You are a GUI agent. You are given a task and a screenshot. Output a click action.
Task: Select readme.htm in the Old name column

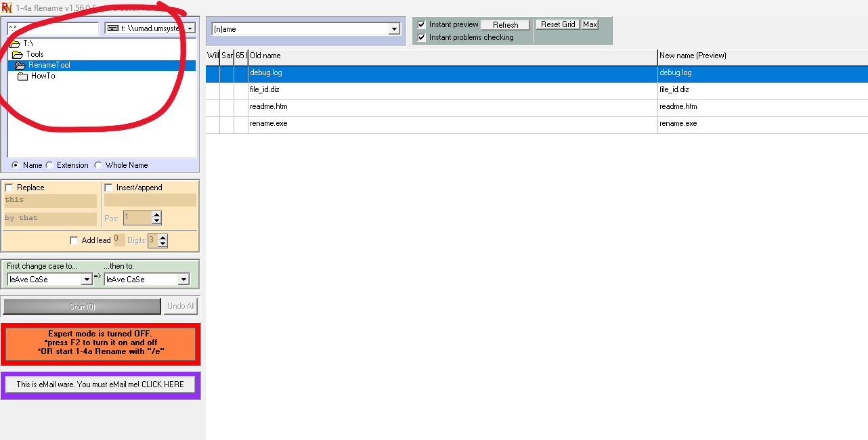(x=265, y=107)
